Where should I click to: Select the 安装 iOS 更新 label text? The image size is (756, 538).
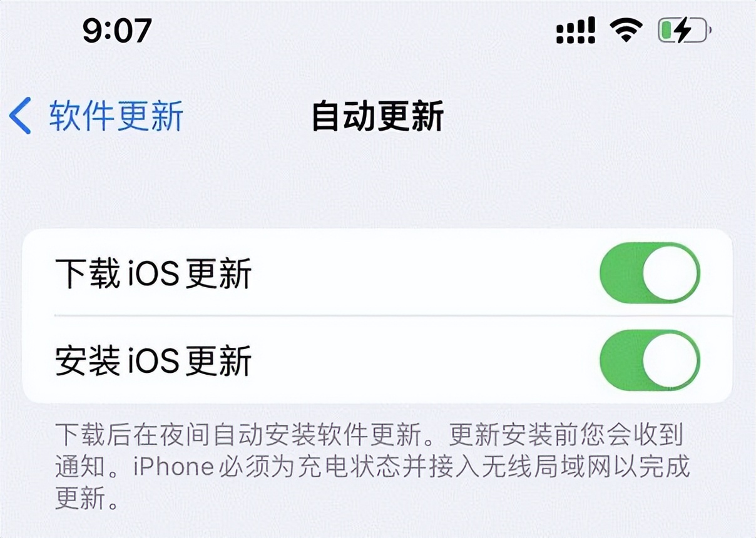[x=153, y=360]
